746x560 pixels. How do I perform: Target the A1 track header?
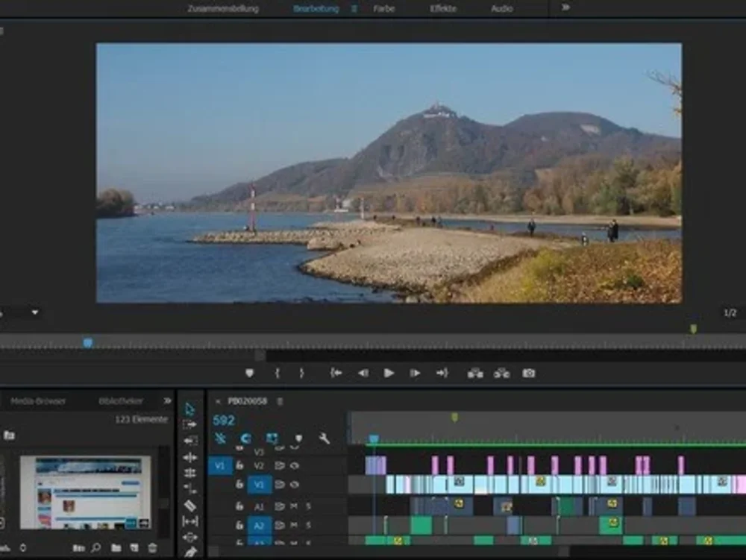pyautogui.click(x=260, y=506)
